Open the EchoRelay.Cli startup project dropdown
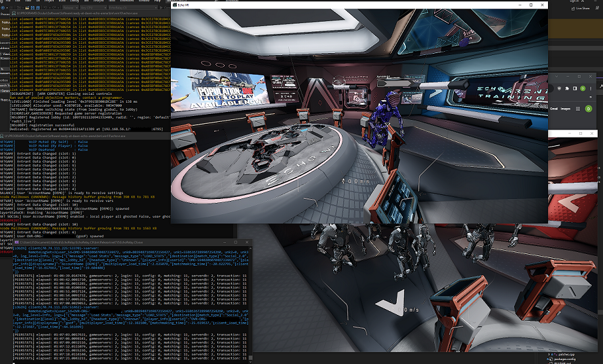Viewport: 603px width, 364px height. 133,8
